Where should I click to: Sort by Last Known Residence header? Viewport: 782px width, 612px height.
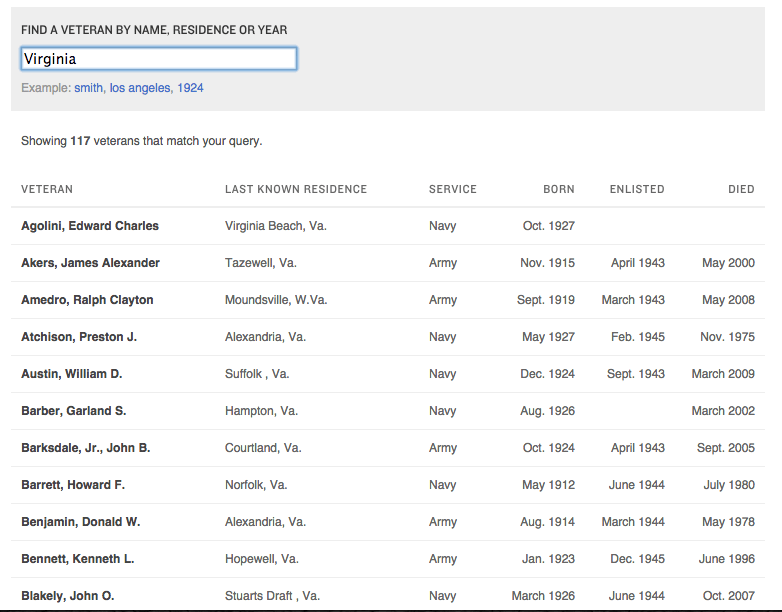[x=296, y=189]
